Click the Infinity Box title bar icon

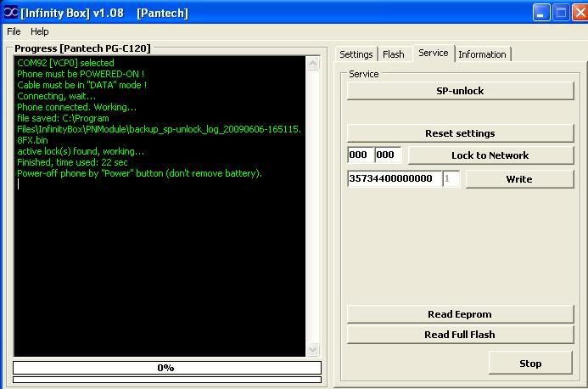click(10, 13)
